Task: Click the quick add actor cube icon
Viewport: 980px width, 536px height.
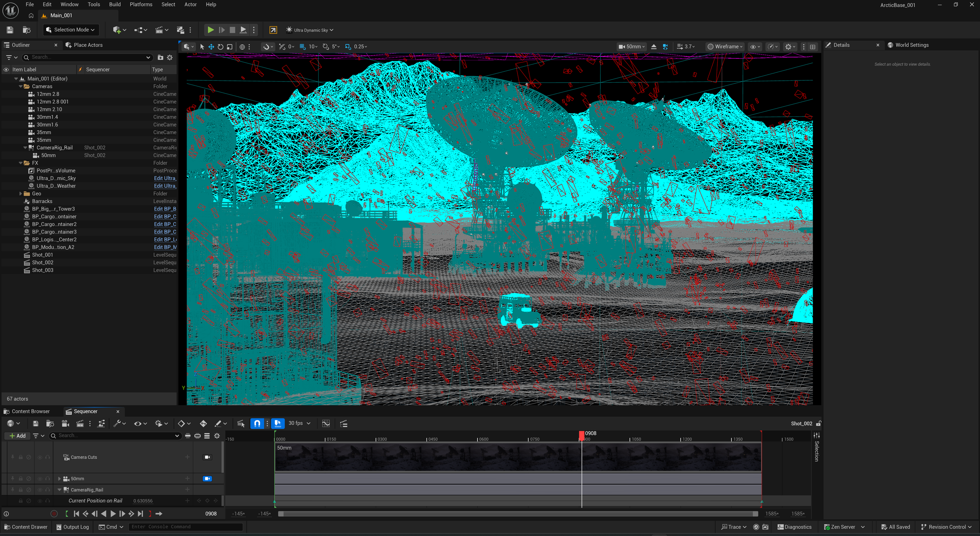Action: [x=117, y=30]
